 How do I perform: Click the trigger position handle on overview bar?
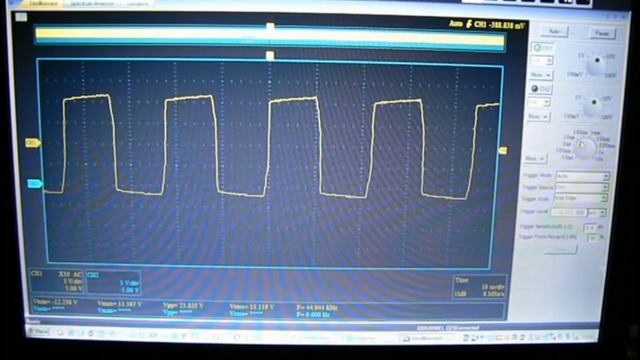point(270,27)
